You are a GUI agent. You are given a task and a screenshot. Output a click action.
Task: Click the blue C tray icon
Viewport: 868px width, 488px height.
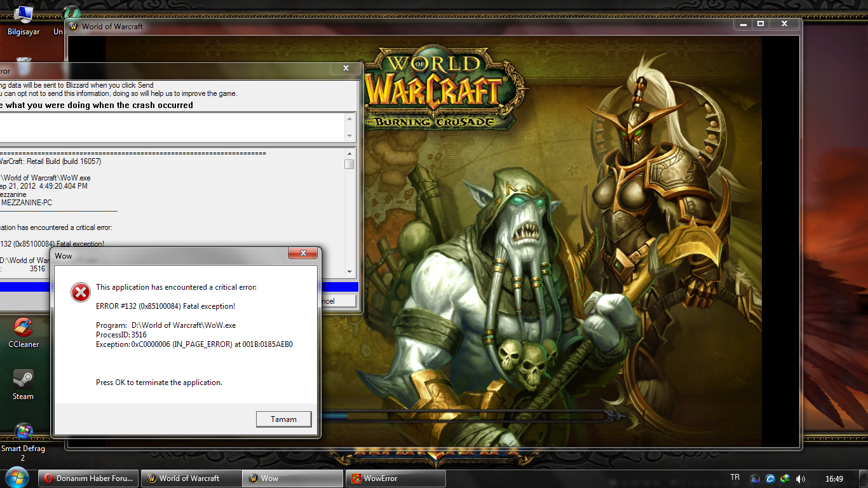770,478
